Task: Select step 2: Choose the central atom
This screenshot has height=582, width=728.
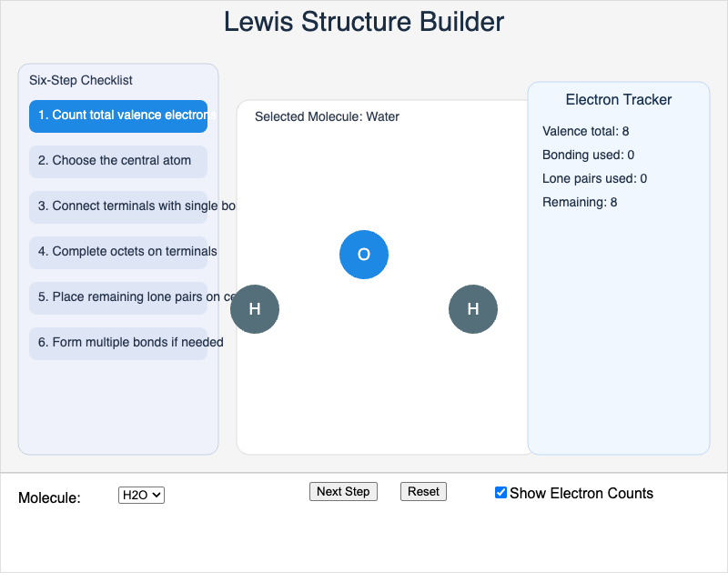Action: pyautogui.click(x=117, y=161)
